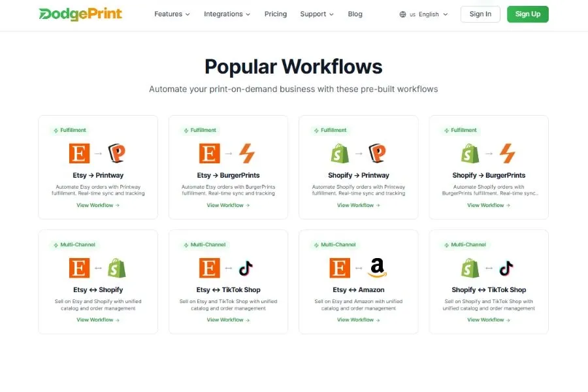The height and width of the screenshot is (392, 588).
Task: Click Shopify icon in Shopify ↔ TikTok Shop card
Action: point(470,268)
